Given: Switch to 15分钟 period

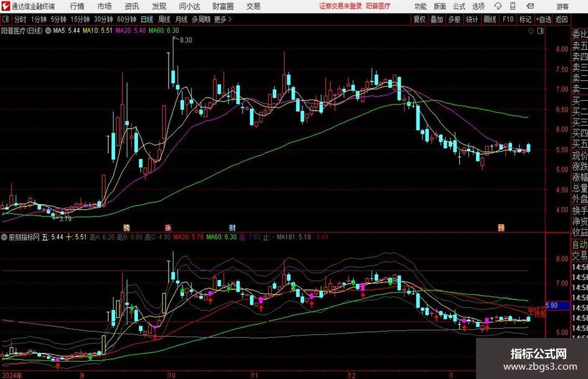Looking at the screenshot, I should pyautogui.click(x=80, y=19).
